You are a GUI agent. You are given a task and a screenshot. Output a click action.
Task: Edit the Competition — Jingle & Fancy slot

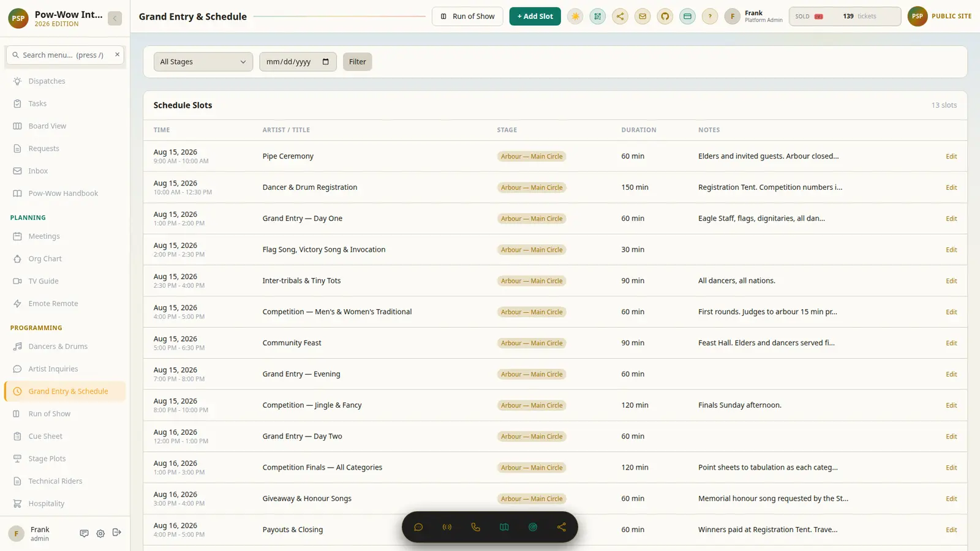click(951, 405)
